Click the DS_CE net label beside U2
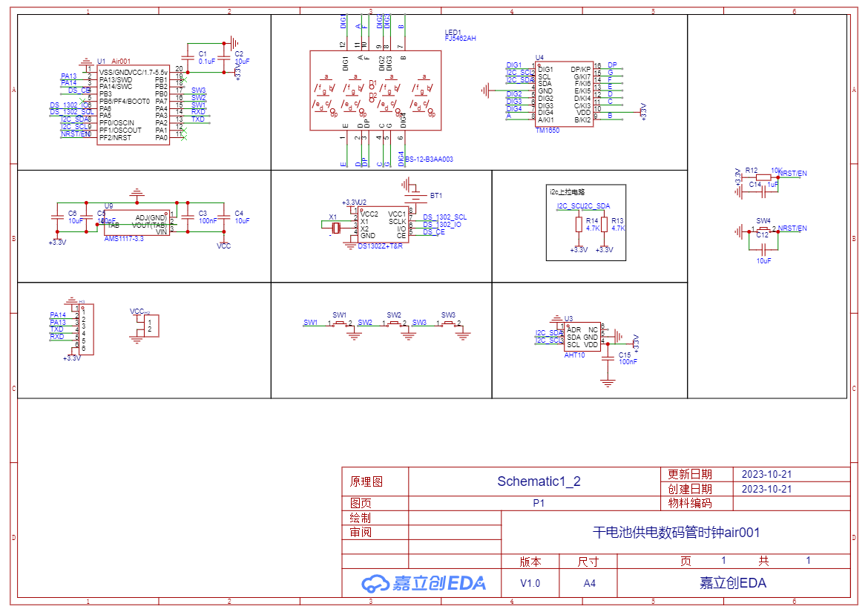868x612 pixels. [434, 232]
